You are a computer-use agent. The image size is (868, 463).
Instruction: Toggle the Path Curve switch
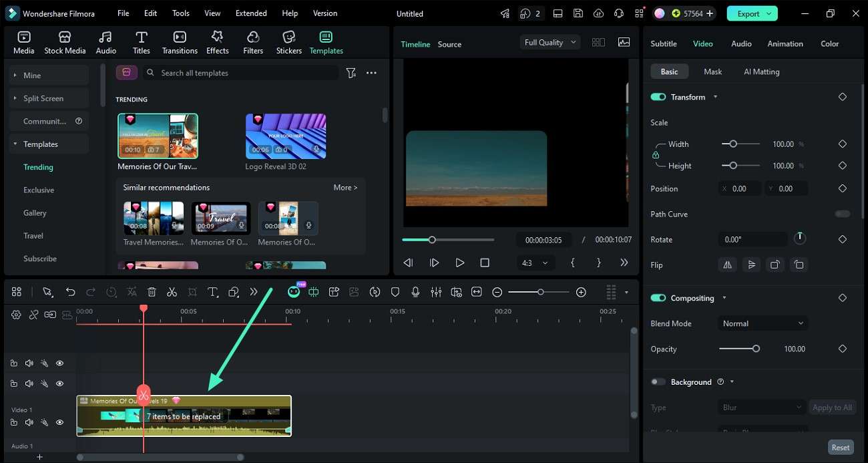(x=843, y=214)
